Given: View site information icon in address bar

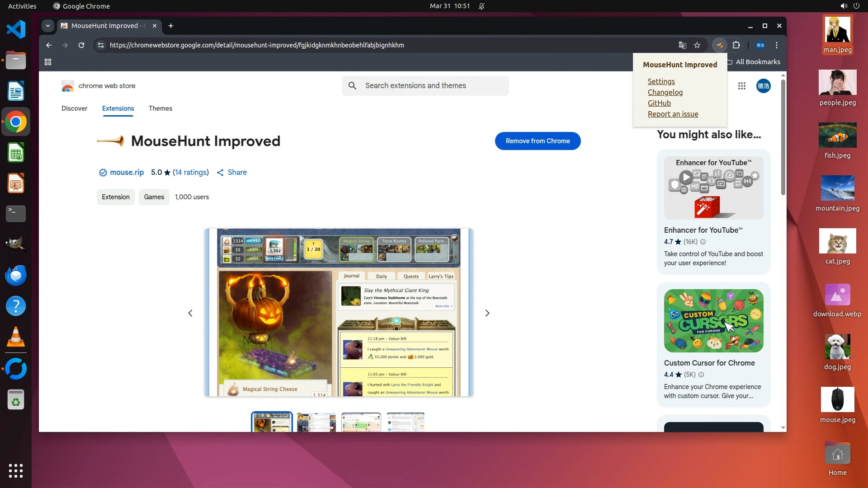Looking at the screenshot, I should click(101, 45).
